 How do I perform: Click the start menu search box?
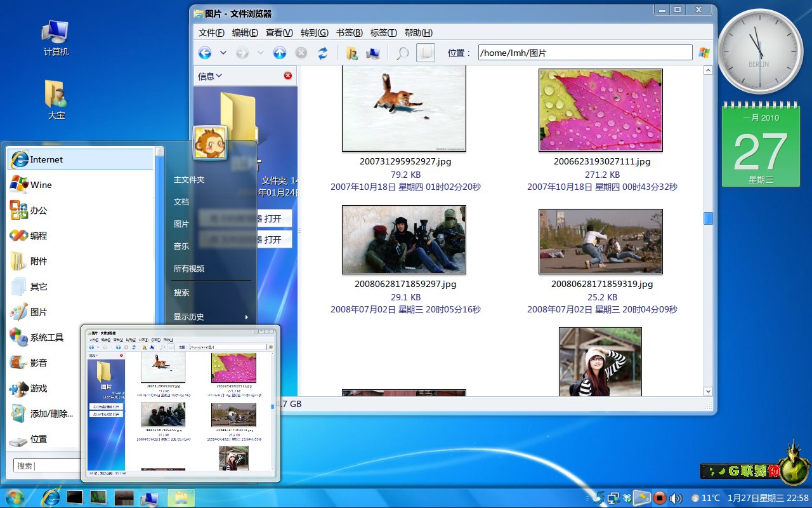(x=48, y=465)
